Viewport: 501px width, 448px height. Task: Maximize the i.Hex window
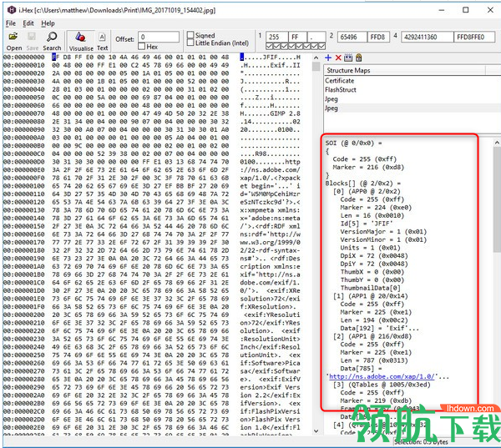pos(466,10)
